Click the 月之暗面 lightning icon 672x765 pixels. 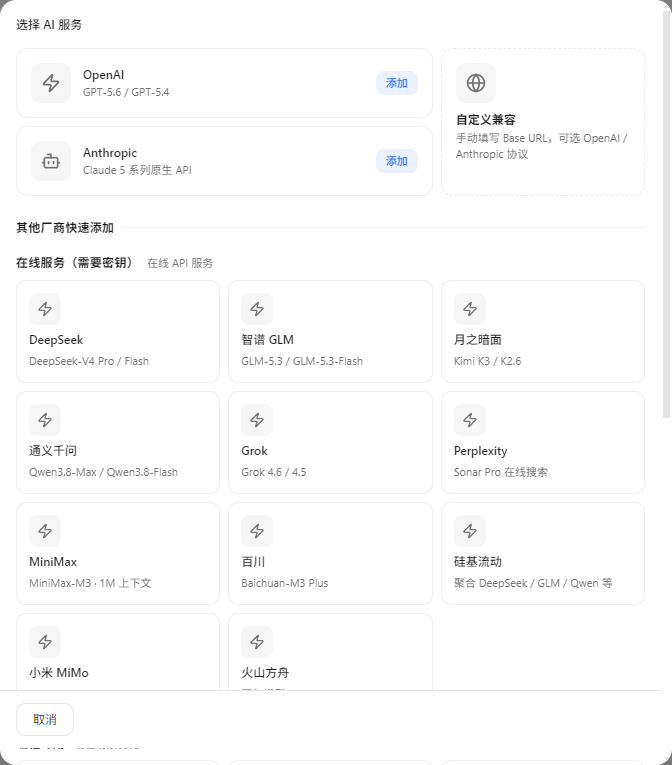[x=470, y=309]
